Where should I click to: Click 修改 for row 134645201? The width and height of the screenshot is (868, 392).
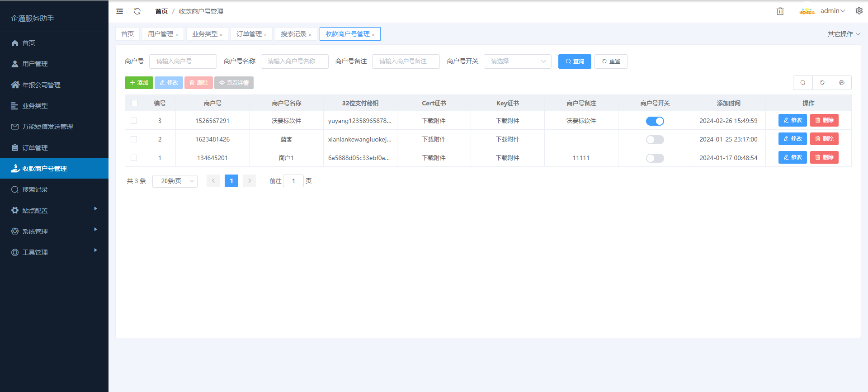coord(793,157)
